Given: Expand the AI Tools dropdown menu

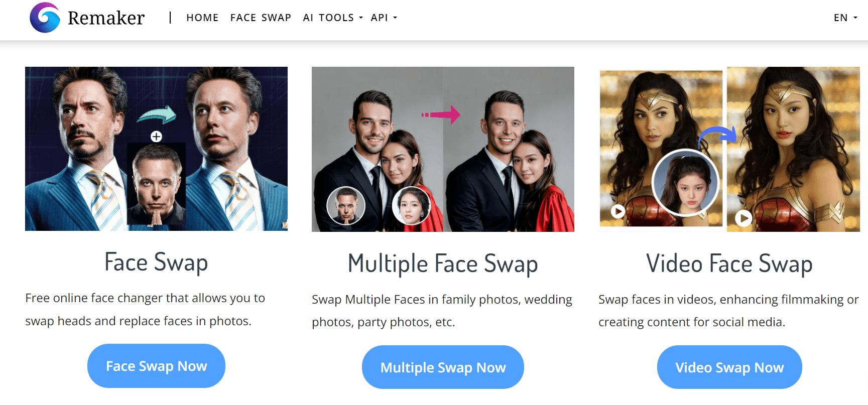Looking at the screenshot, I should pos(333,18).
